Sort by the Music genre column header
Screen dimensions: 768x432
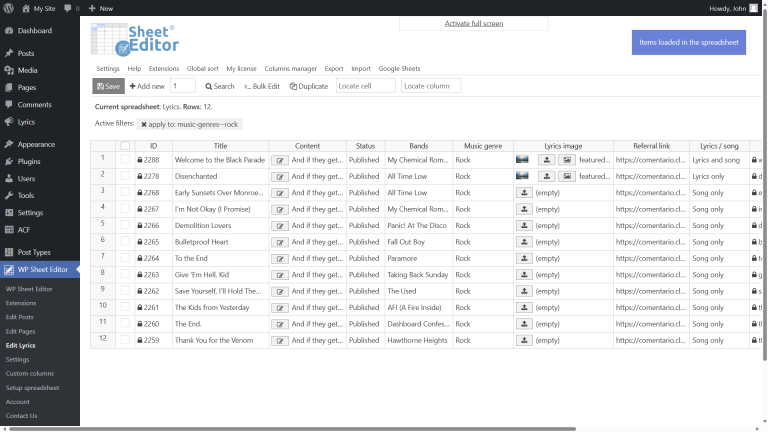pos(483,146)
